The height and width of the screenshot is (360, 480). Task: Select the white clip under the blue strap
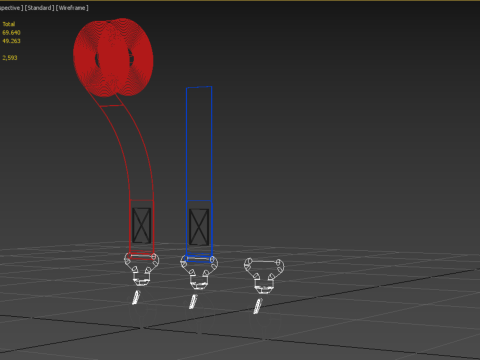pos(199,273)
